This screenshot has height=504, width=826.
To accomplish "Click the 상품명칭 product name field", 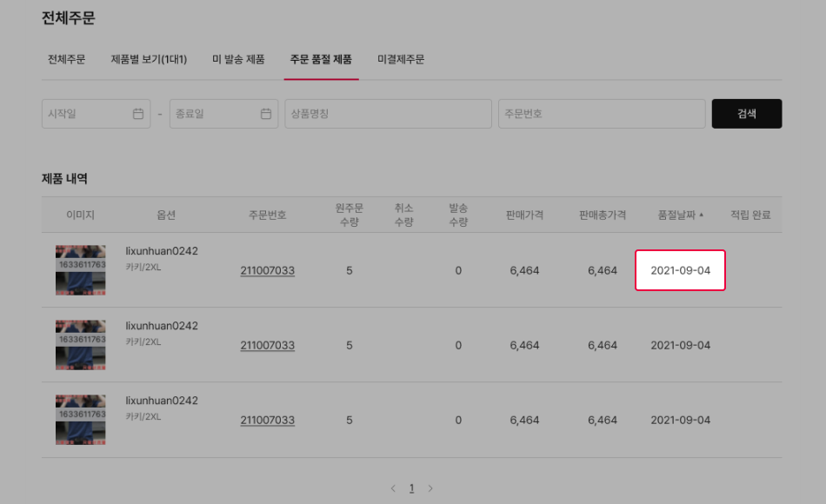I will [389, 114].
